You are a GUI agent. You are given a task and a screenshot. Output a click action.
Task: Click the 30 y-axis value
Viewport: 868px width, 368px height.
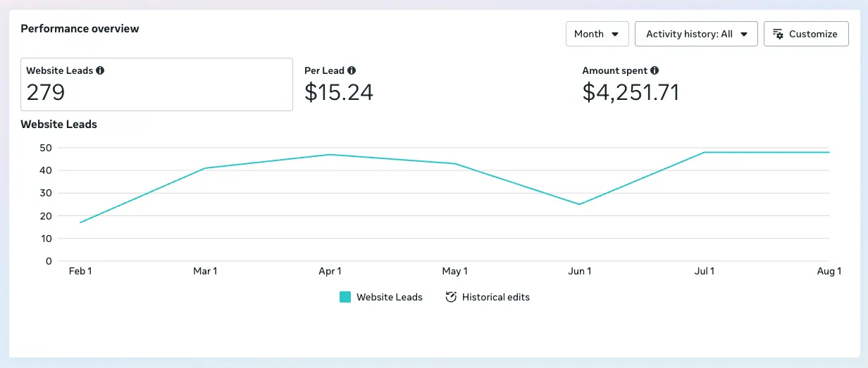(46, 193)
